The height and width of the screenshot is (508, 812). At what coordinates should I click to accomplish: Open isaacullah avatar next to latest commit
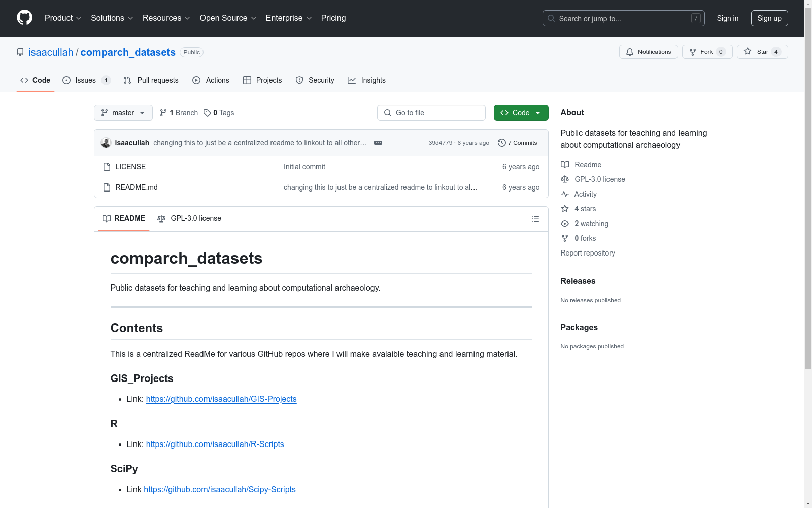106,143
